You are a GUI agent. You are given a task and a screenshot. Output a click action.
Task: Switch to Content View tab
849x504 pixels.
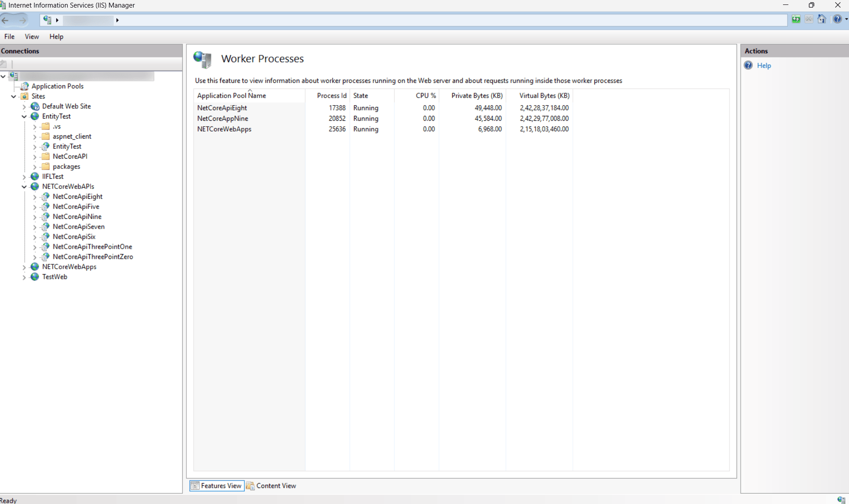(271, 486)
